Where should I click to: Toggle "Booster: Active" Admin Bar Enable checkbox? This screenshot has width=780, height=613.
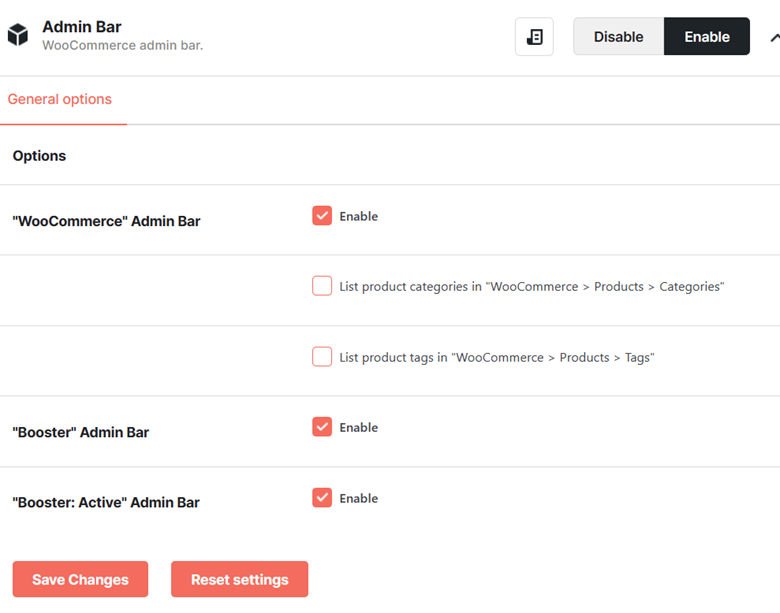tap(322, 498)
